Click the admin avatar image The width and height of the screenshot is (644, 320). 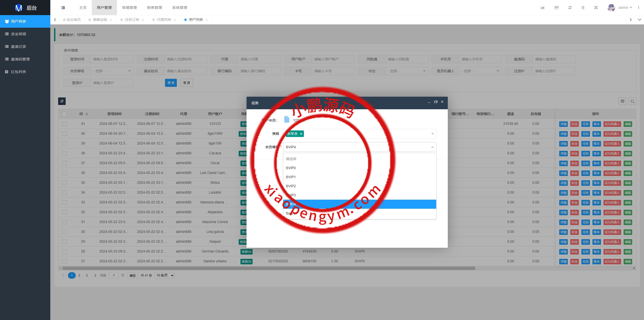click(x=611, y=8)
